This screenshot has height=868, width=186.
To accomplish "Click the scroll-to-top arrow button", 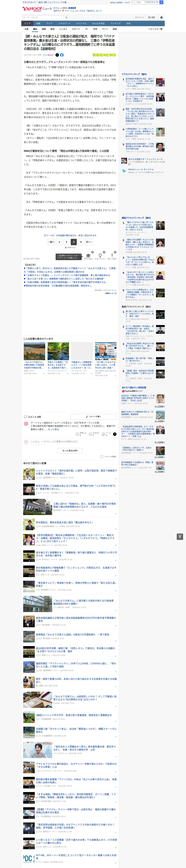I will pos(180,537).
